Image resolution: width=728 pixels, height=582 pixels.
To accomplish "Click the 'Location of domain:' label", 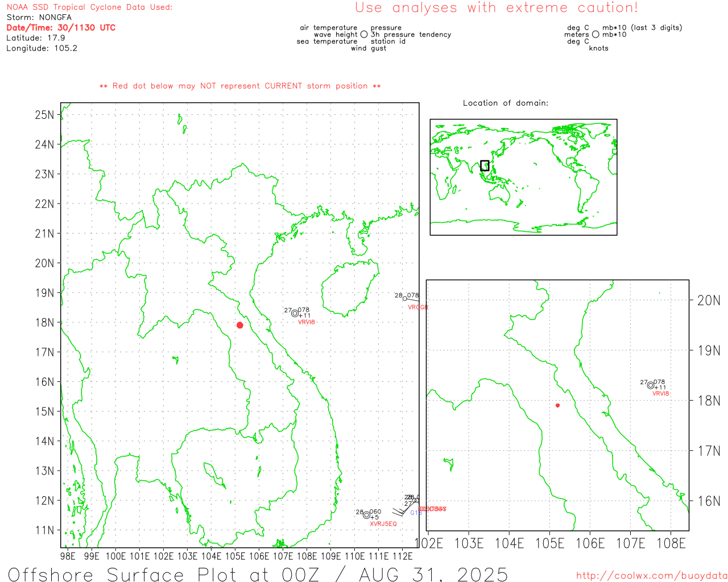I will (506, 103).
